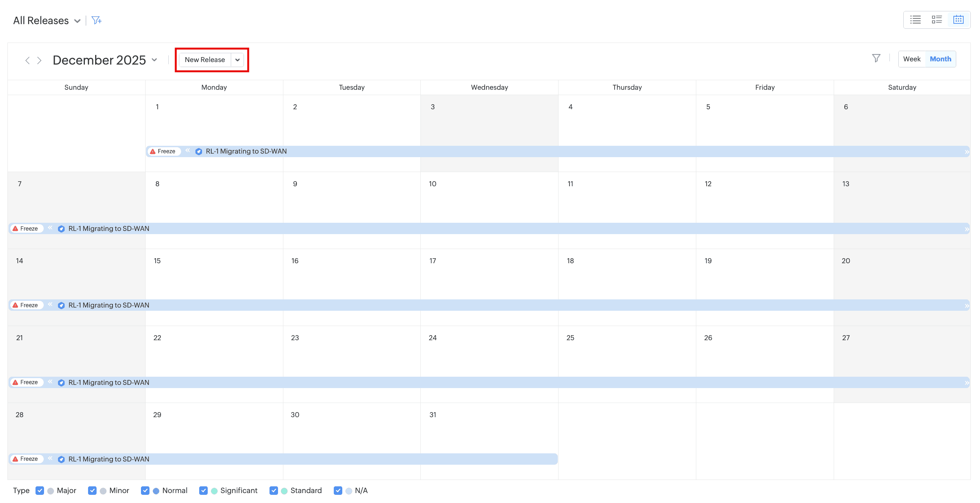Go to next month arrow
The width and height of the screenshot is (980, 503).
(39, 60)
